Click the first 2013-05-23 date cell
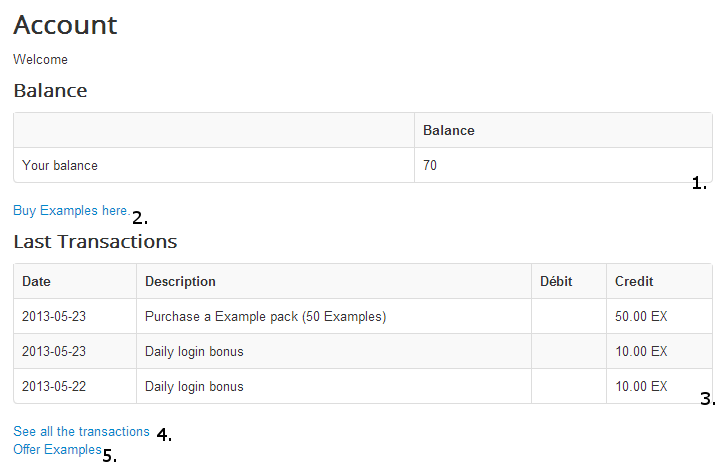Image resolution: width=726 pixels, height=462 pixels. (x=55, y=317)
